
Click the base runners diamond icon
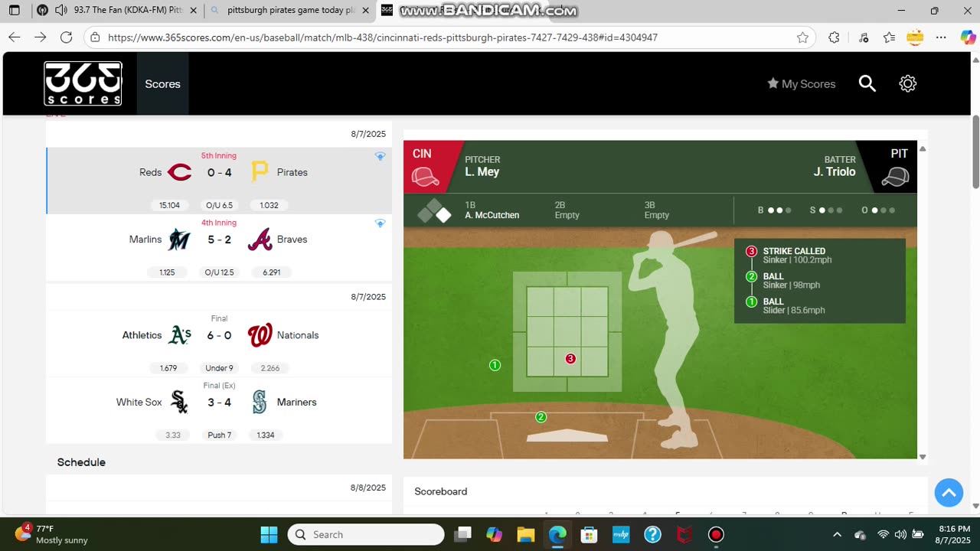pyautogui.click(x=434, y=211)
